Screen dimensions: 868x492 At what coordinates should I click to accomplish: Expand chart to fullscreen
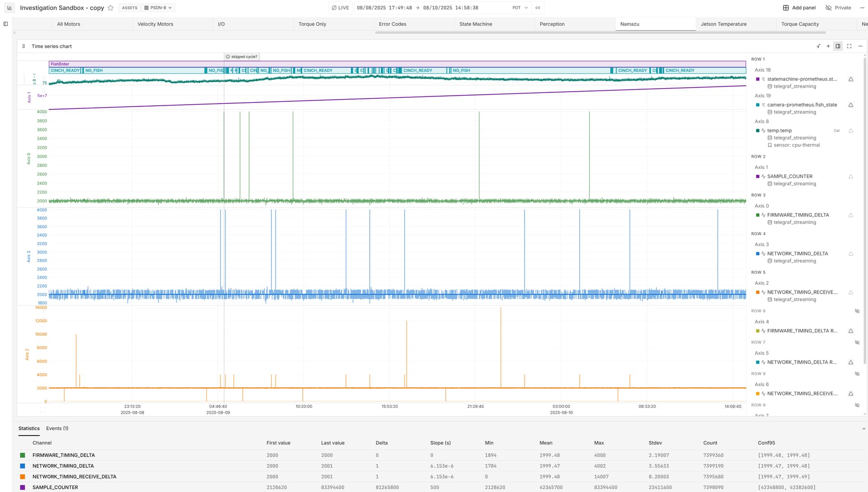(x=849, y=46)
